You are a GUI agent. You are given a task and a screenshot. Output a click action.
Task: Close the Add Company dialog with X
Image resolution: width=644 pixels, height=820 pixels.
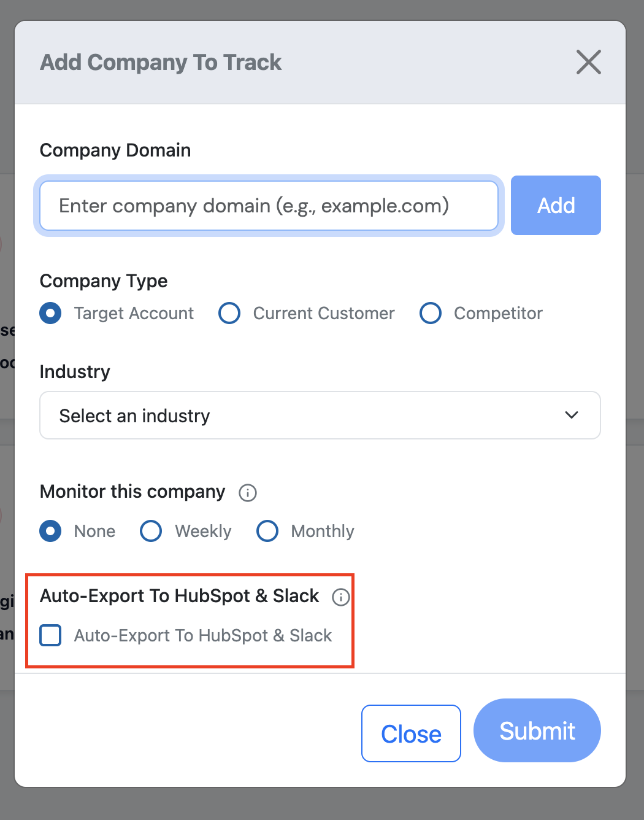(588, 62)
